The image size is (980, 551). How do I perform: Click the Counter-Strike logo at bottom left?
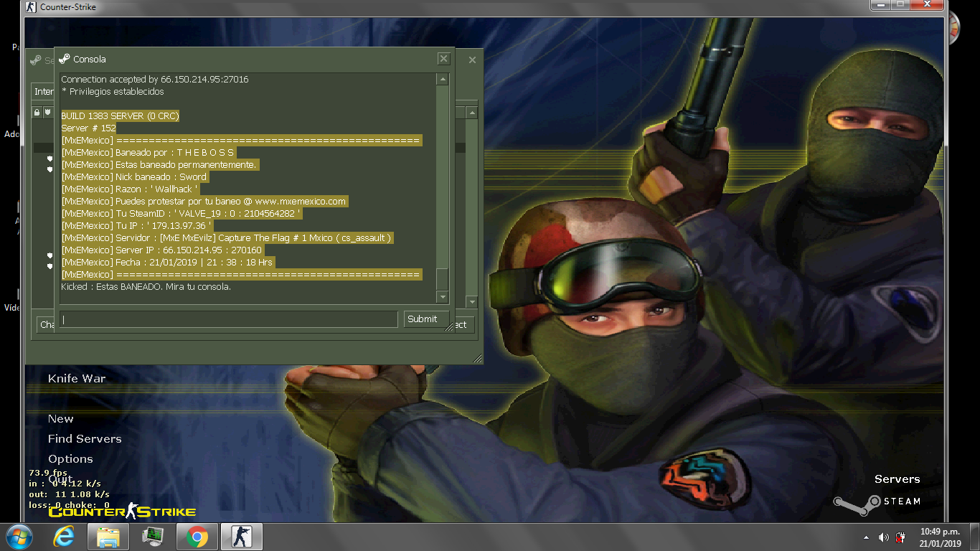[122, 512]
